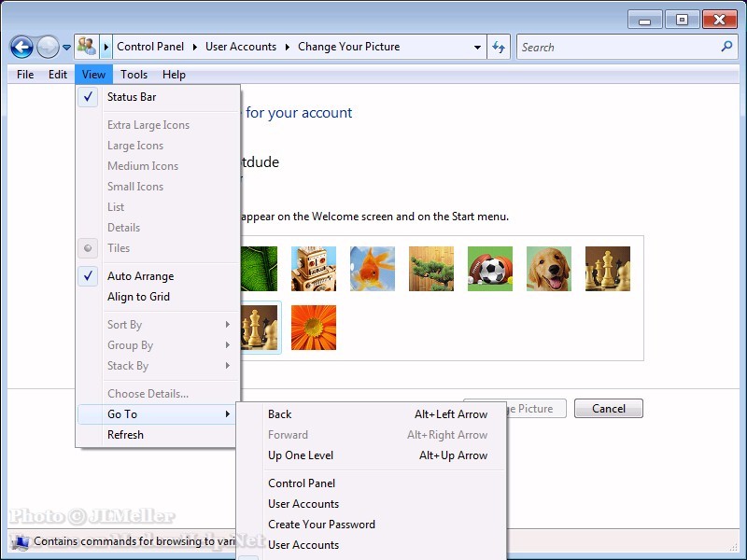
Task: Click the Cancel button
Action: pyautogui.click(x=608, y=409)
